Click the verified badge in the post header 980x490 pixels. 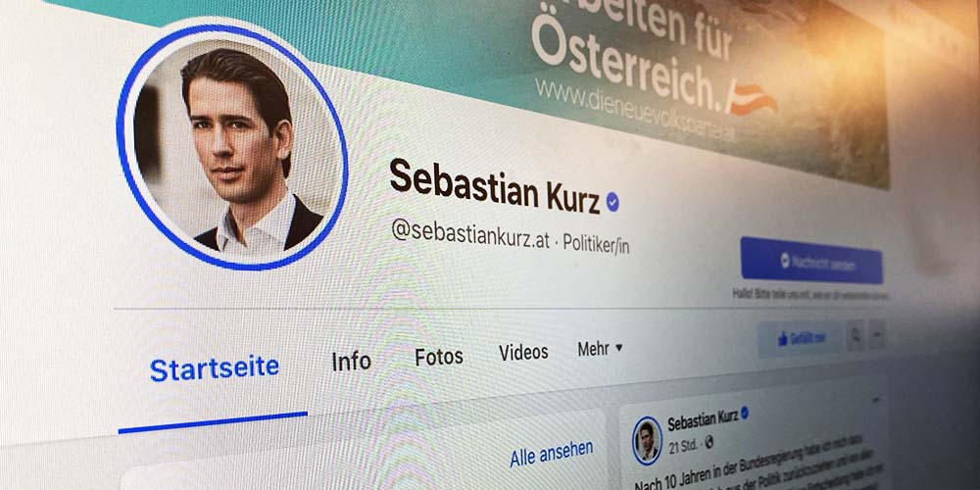point(745,414)
